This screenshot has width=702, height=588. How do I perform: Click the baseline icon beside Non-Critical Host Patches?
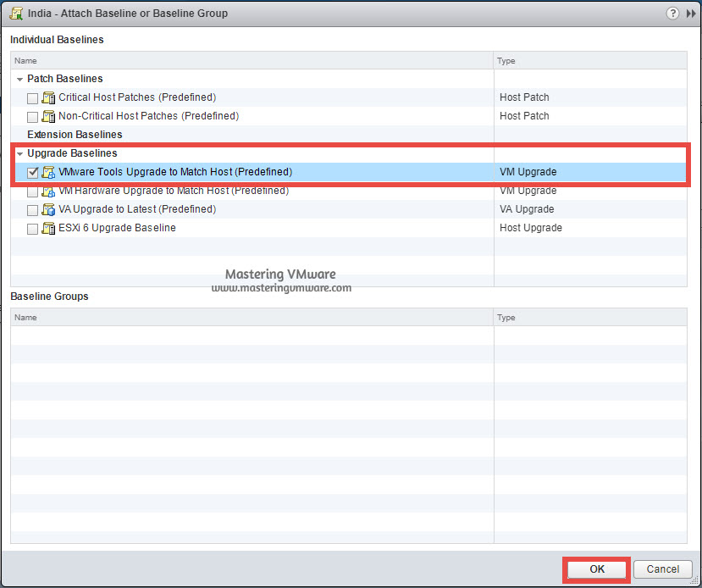pos(48,116)
